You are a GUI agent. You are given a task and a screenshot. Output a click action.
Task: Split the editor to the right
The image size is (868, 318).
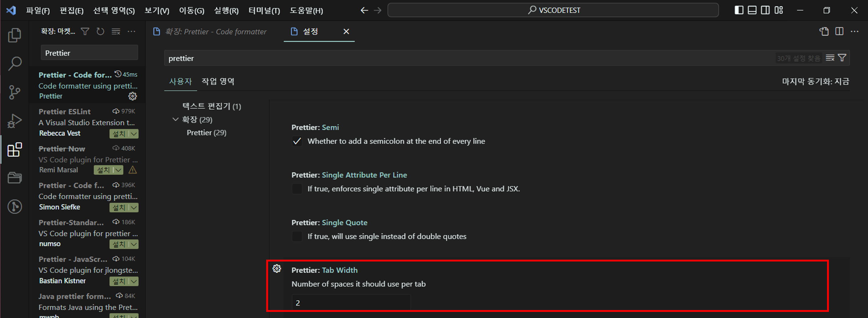[839, 31]
